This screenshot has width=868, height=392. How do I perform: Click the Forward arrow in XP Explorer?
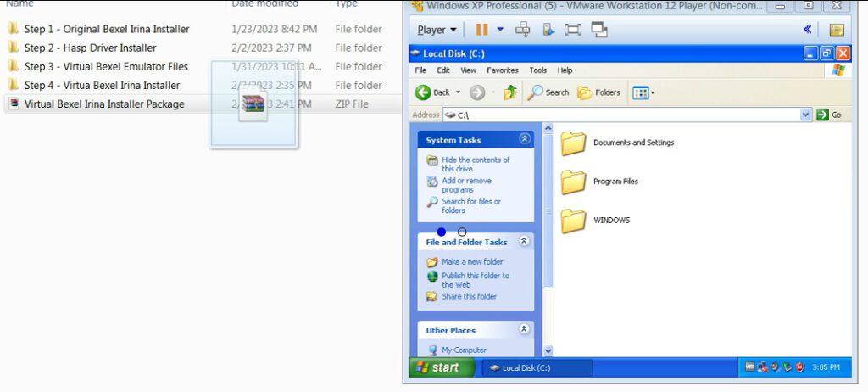(477, 92)
